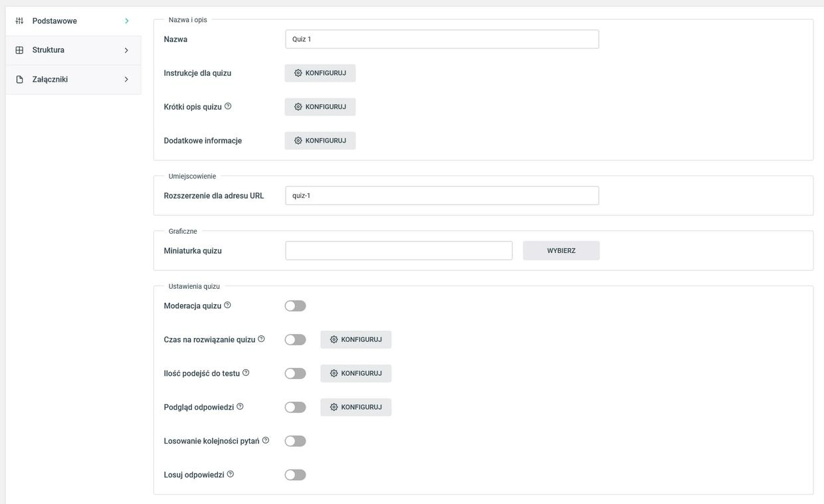The height and width of the screenshot is (504, 824).
Task: Click the Nazwa input field with Quiz 1
Action: [x=442, y=39]
